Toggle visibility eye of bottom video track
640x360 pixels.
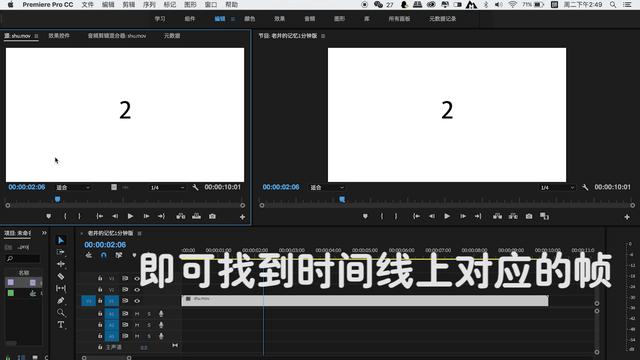(x=137, y=301)
